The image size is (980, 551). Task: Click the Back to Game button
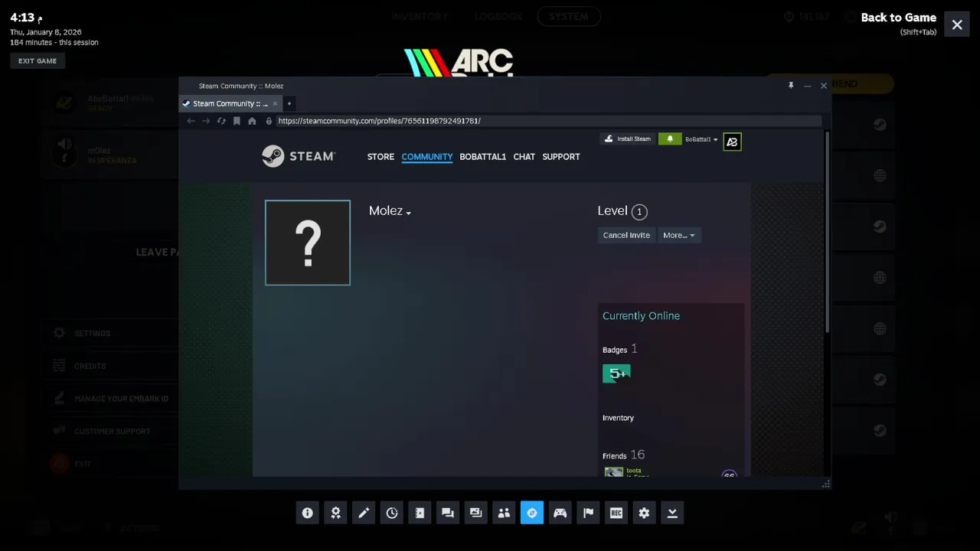point(898,18)
